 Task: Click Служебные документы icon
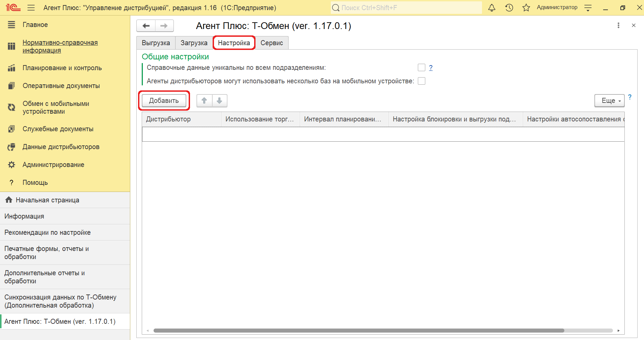pyautogui.click(x=11, y=129)
